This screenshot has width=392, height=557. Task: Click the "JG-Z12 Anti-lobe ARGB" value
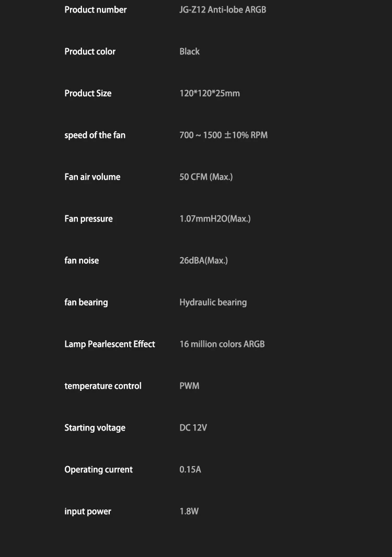click(223, 10)
